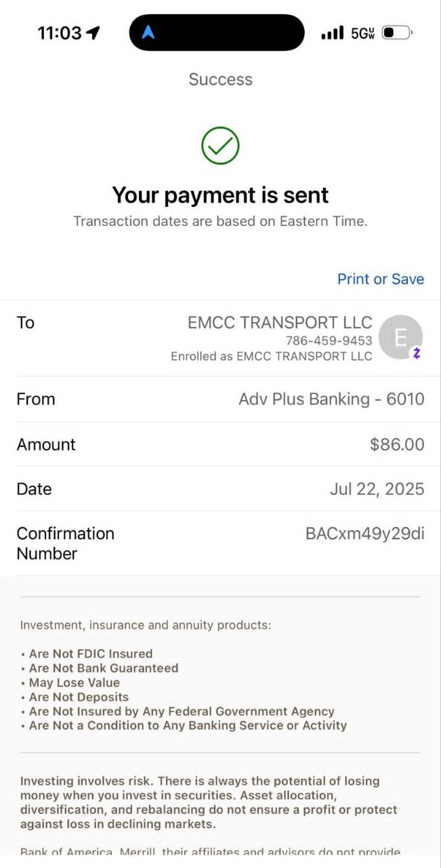Tap the cellular signal bars icon
This screenshot has height=868, width=441.
(x=332, y=33)
